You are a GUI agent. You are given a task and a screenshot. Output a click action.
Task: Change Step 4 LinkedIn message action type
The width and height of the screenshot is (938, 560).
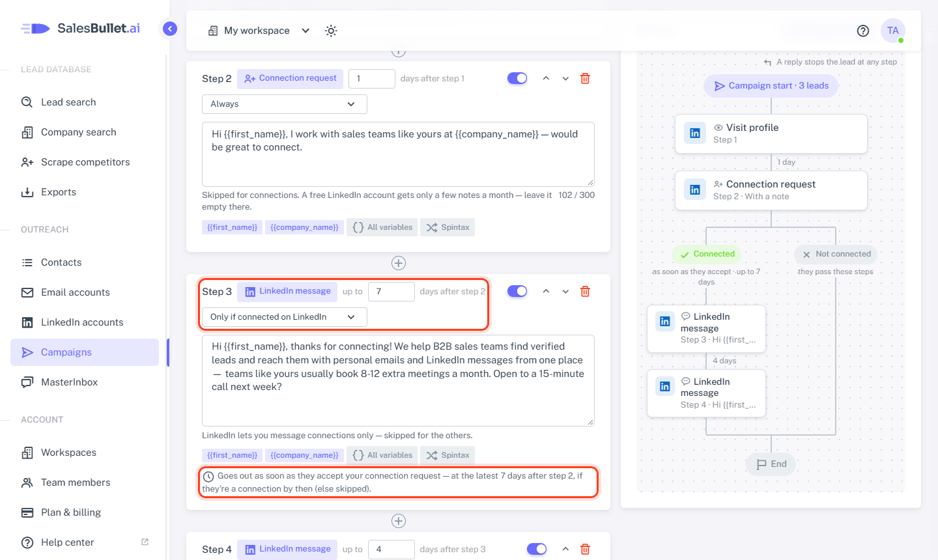click(287, 549)
